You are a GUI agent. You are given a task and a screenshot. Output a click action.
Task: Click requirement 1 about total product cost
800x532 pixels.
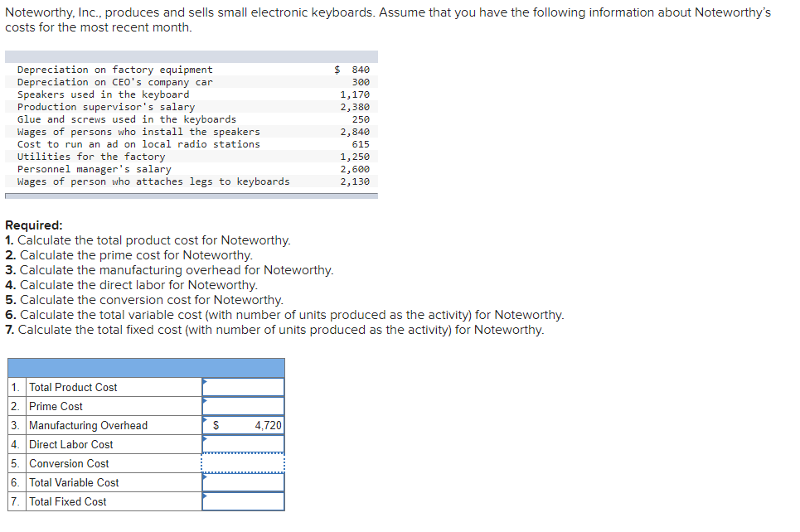(148, 240)
